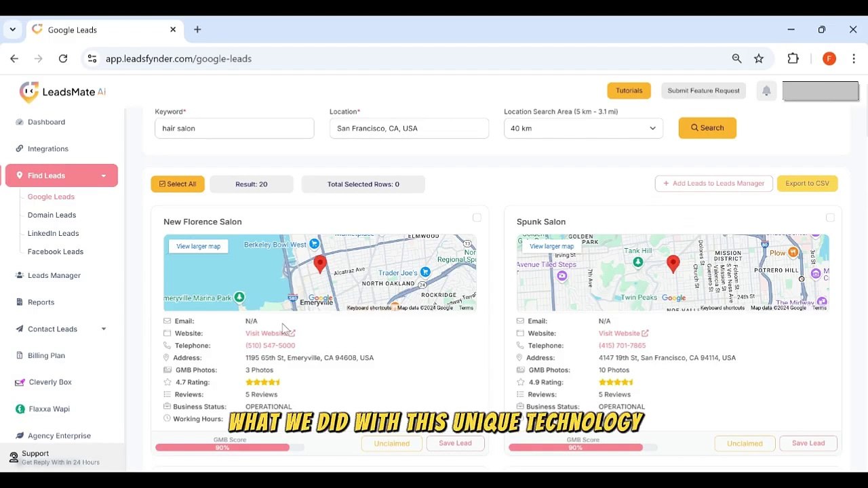The width and height of the screenshot is (868, 488).
Task: Tick the Spunk Salon checkbox
Action: [x=830, y=218]
